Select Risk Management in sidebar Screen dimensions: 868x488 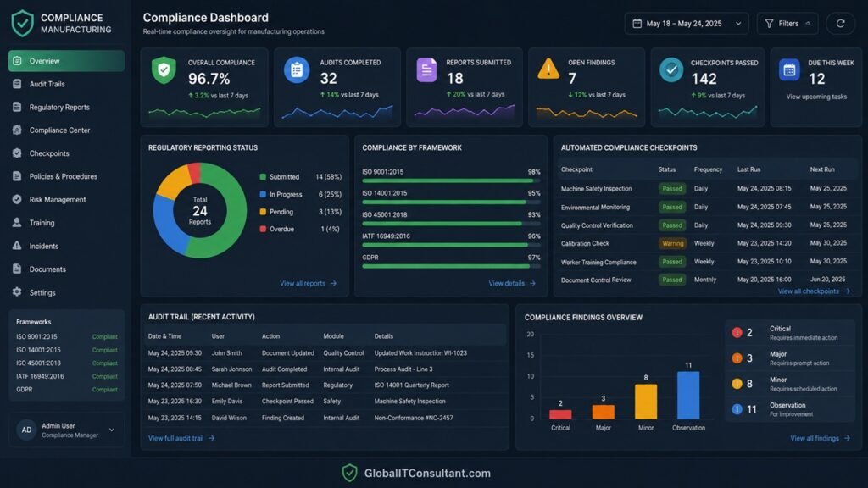tap(66, 199)
